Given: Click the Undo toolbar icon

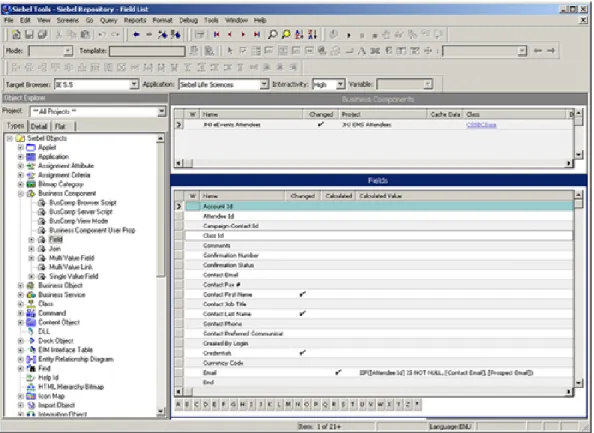Looking at the screenshot, I should (102, 34).
